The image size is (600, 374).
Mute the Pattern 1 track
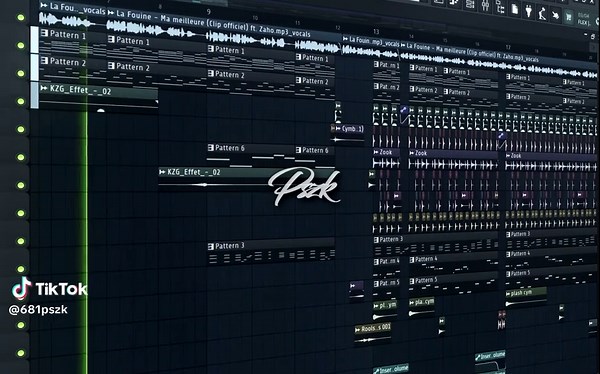tap(21, 46)
